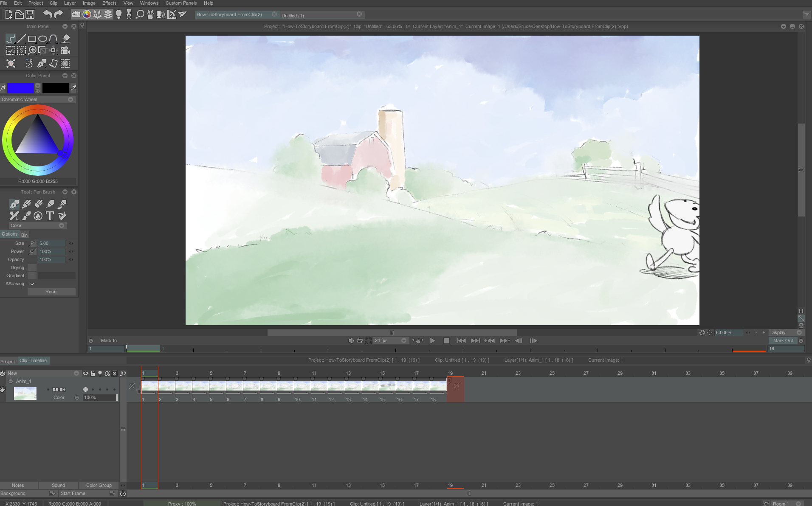Choose the watercolor drop brush tool
This screenshot has width=812, height=506.
38,216
